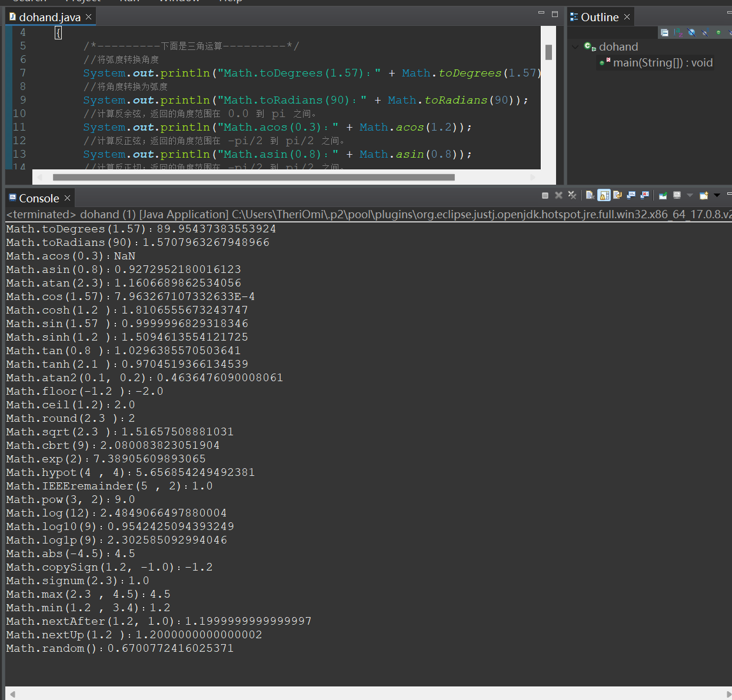Toggle console Word Wrap
This screenshot has width=732, height=700.
click(x=617, y=195)
